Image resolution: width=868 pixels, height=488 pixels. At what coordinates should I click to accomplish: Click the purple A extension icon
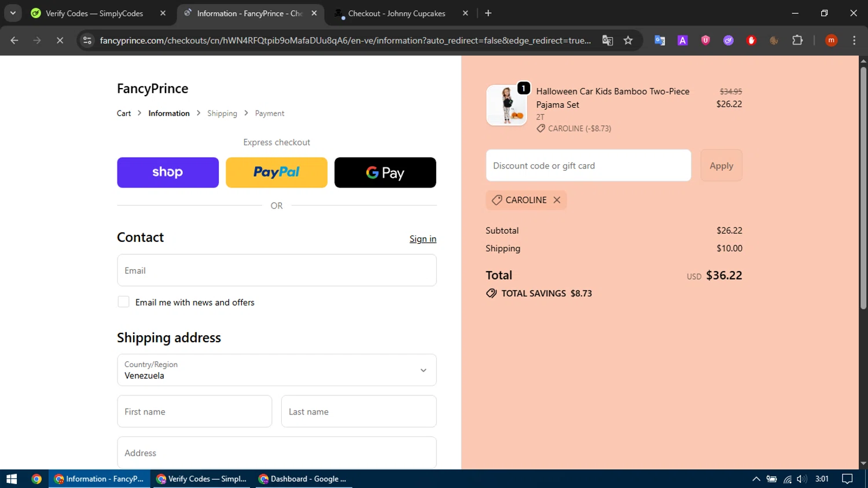pyautogui.click(x=683, y=41)
